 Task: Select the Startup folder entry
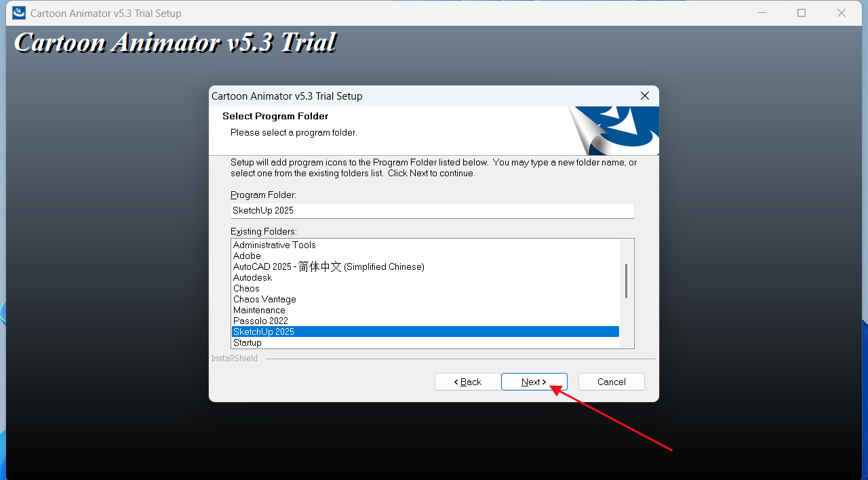click(x=425, y=342)
